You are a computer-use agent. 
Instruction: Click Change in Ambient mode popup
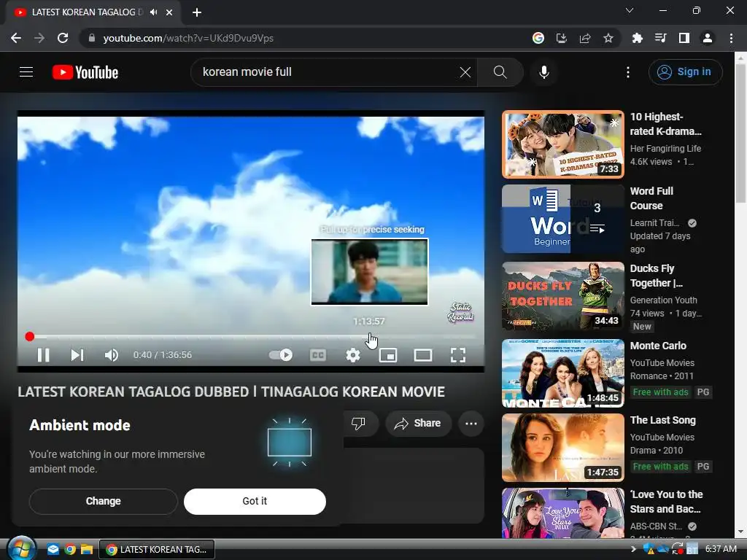(x=104, y=501)
